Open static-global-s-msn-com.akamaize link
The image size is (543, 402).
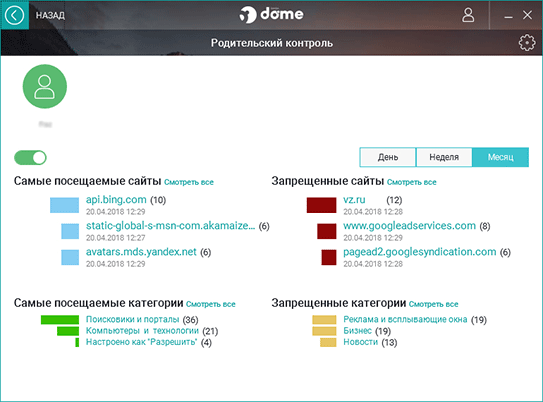[170, 225]
